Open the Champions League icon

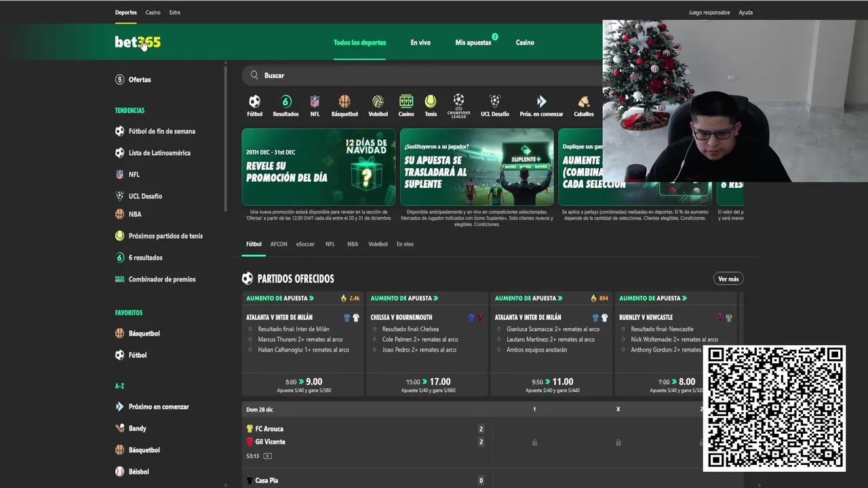point(459,106)
